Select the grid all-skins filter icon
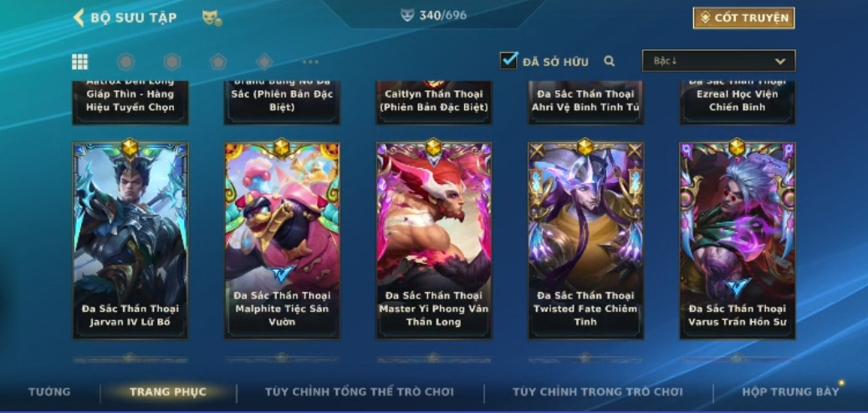This screenshot has width=868, height=413. pyautogui.click(x=79, y=62)
